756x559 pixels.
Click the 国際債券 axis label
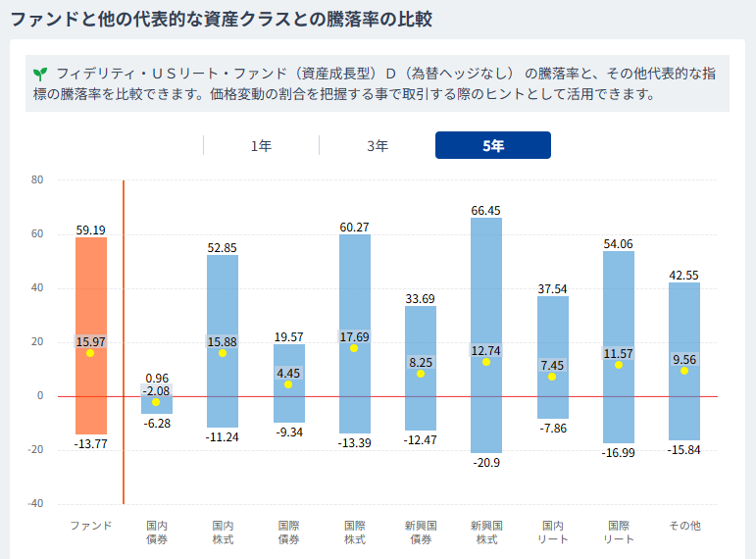(289, 533)
